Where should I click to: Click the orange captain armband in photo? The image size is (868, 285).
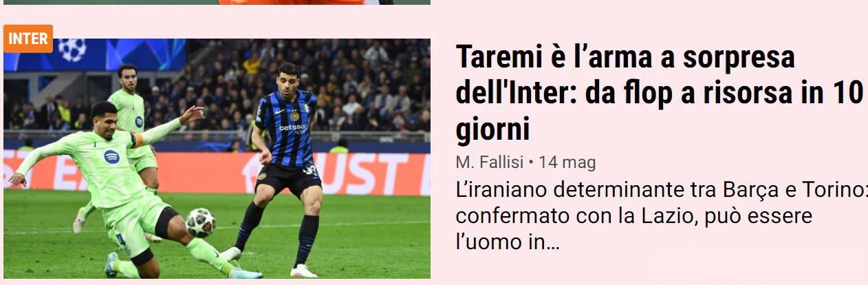138,140
